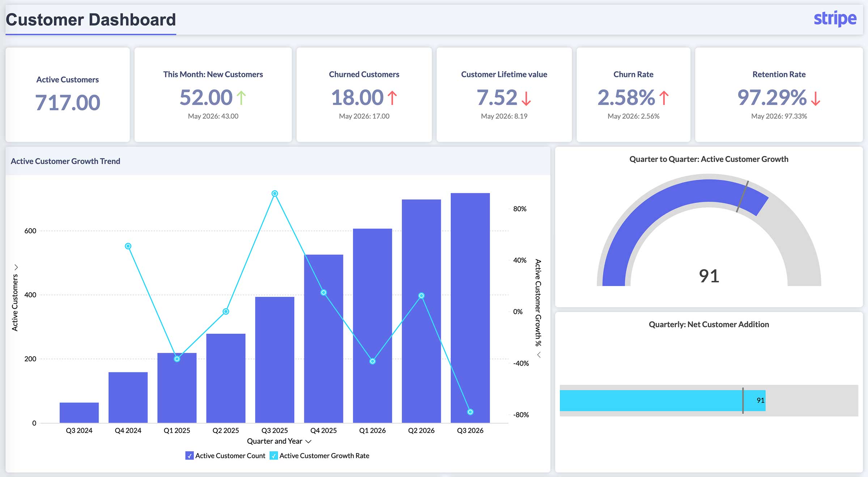
Task: Click the 'May 2026: 17.00' comparison text
Action: (x=364, y=116)
